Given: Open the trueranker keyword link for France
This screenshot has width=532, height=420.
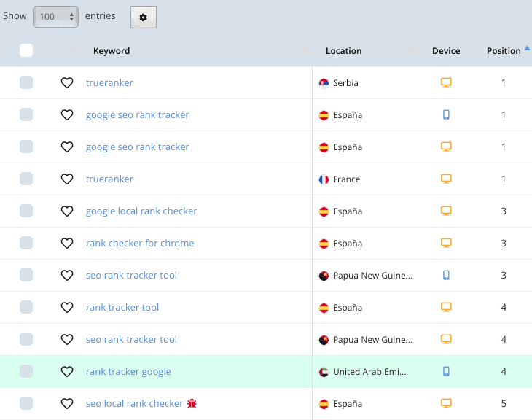Looking at the screenshot, I should pyautogui.click(x=109, y=179).
